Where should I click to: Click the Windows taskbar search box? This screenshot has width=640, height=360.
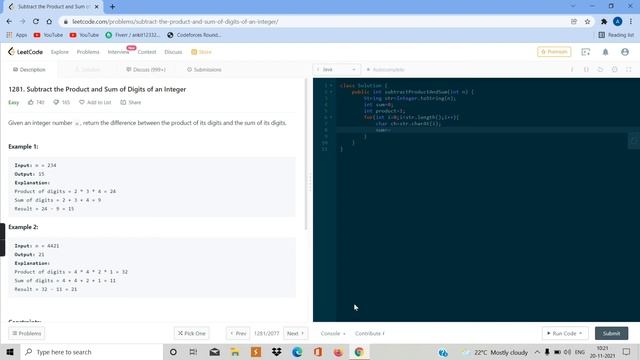[91, 352]
